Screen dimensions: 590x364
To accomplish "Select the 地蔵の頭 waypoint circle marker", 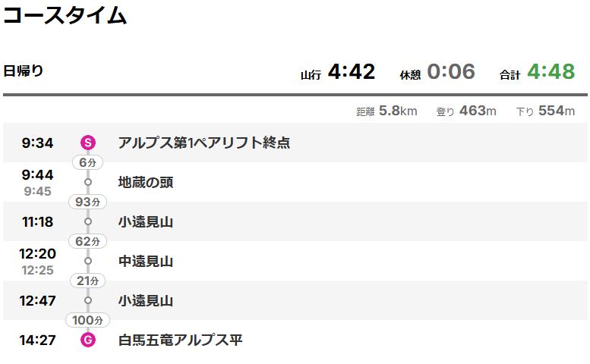I will pyautogui.click(x=87, y=182).
